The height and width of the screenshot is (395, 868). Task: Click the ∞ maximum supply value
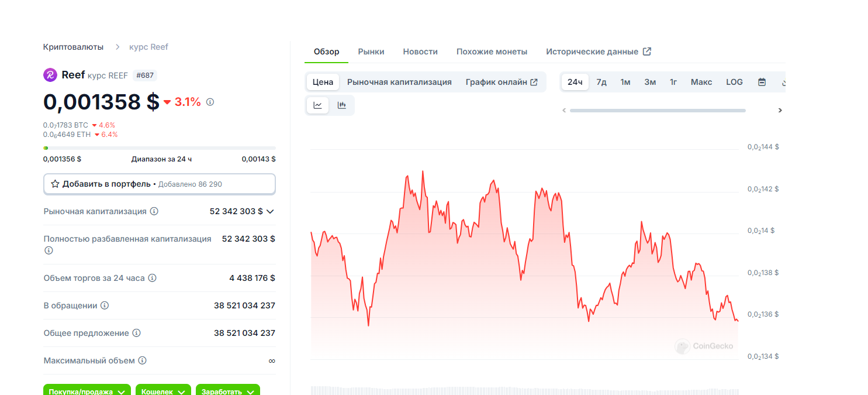(x=272, y=360)
